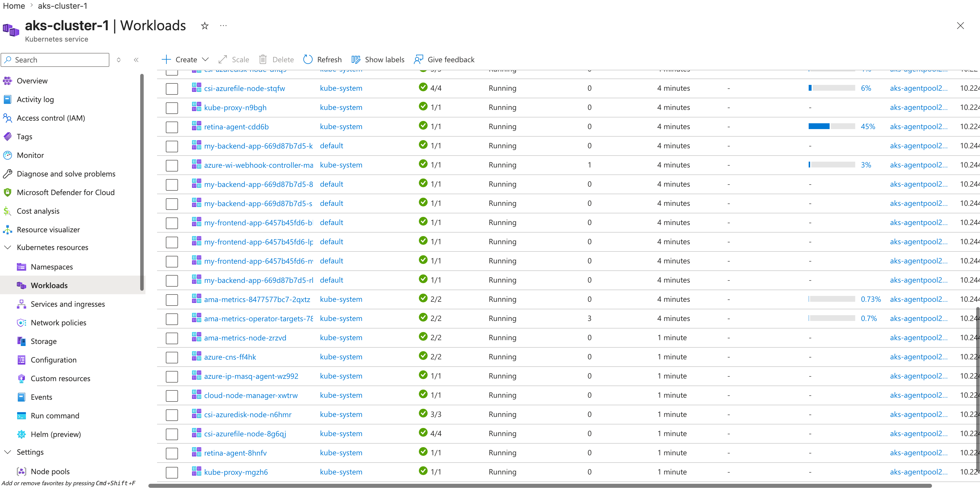Click the Run command terminal icon

pos(22,416)
